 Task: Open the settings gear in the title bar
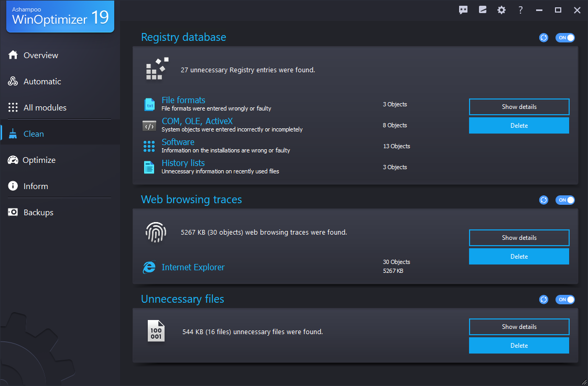pyautogui.click(x=502, y=9)
